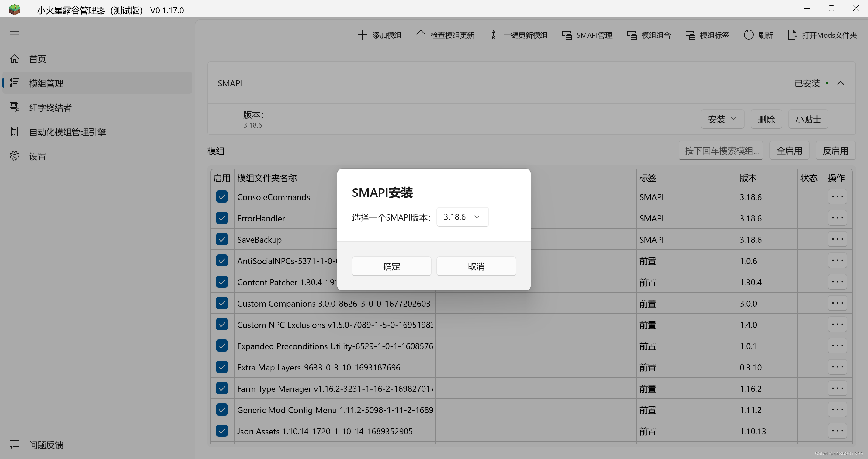Click the 删除 button

766,119
